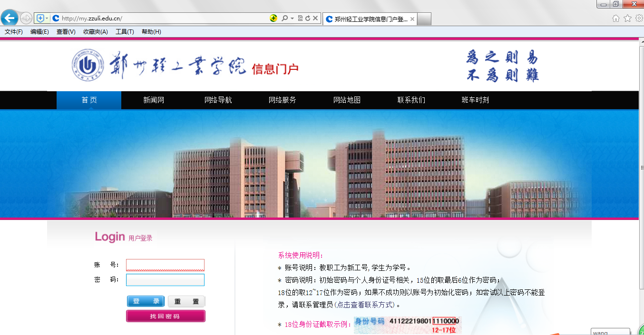Click the blue 登录 login button
The image size is (644, 335).
pyautogui.click(x=146, y=301)
